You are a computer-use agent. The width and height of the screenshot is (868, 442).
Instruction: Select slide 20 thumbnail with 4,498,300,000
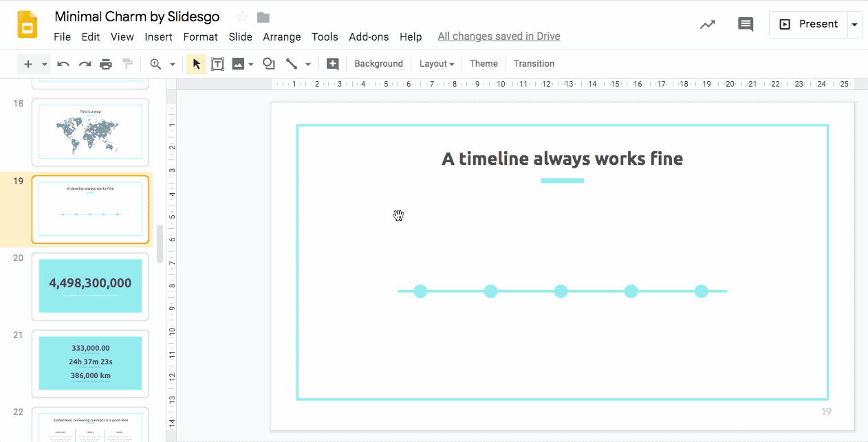coord(90,286)
